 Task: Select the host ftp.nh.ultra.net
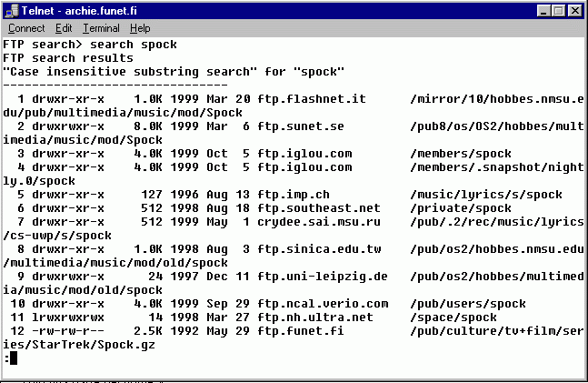(315, 317)
